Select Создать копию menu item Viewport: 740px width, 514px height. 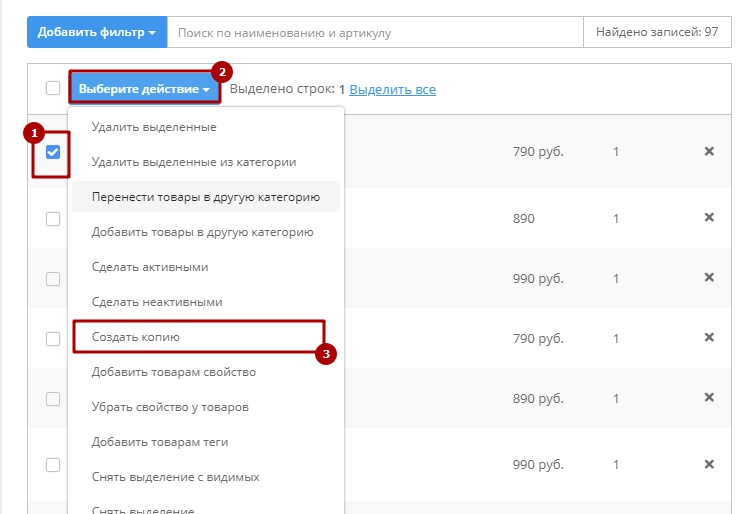(x=206, y=337)
